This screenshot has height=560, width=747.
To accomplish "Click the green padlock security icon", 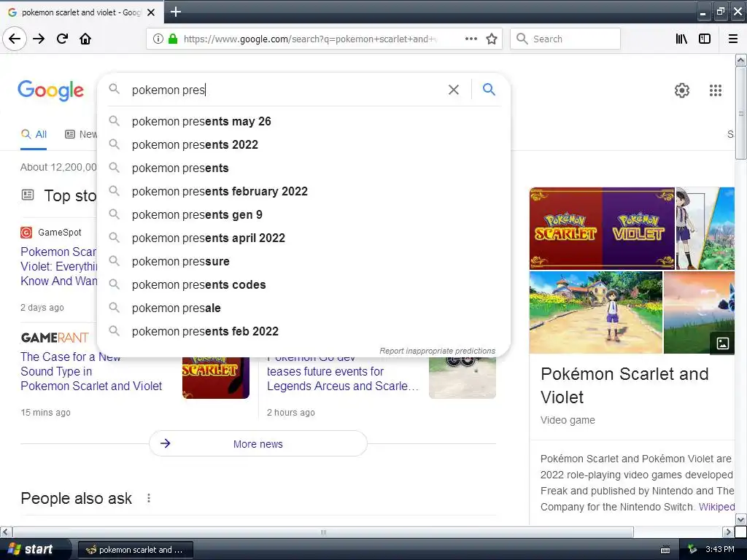I will tap(173, 39).
